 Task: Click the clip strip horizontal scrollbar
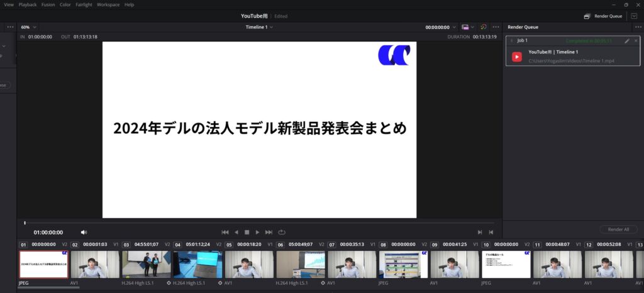[48, 288]
